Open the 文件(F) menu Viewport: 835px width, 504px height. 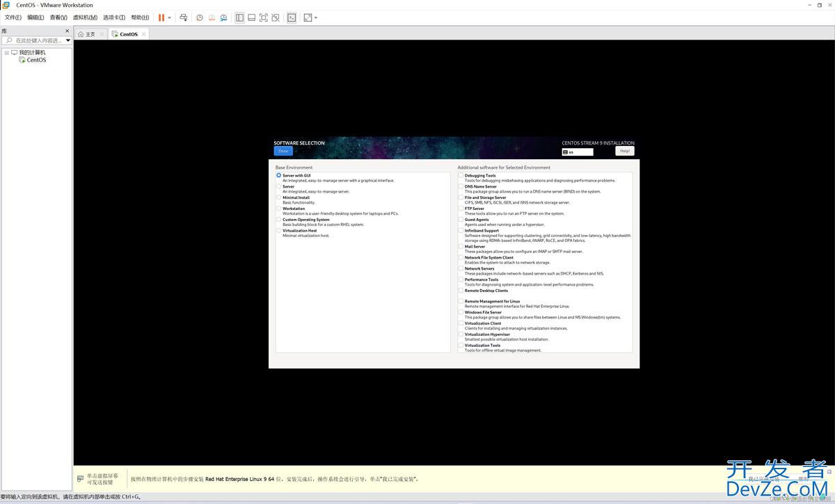[13, 17]
